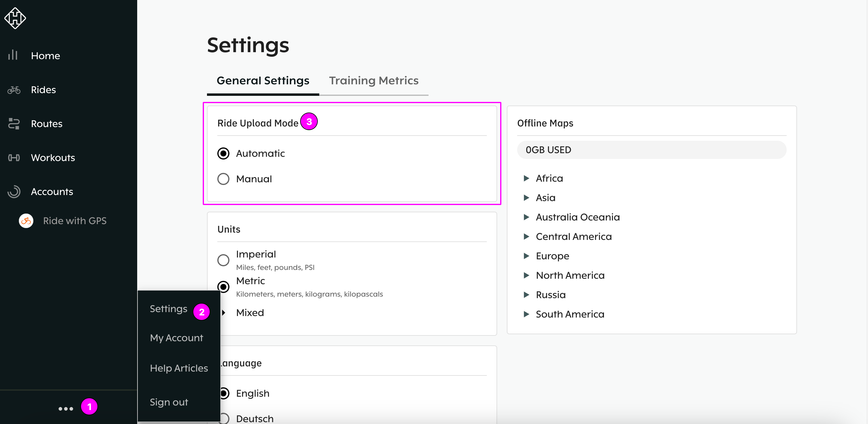868x424 pixels.
Task: Choose My Account from popup menu
Action: (176, 338)
